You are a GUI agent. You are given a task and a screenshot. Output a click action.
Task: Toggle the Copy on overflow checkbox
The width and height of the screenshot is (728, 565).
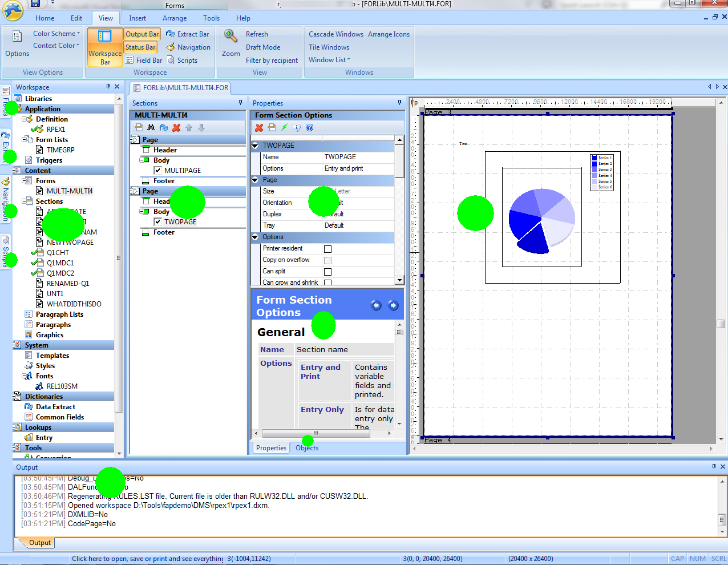click(x=327, y=260)
